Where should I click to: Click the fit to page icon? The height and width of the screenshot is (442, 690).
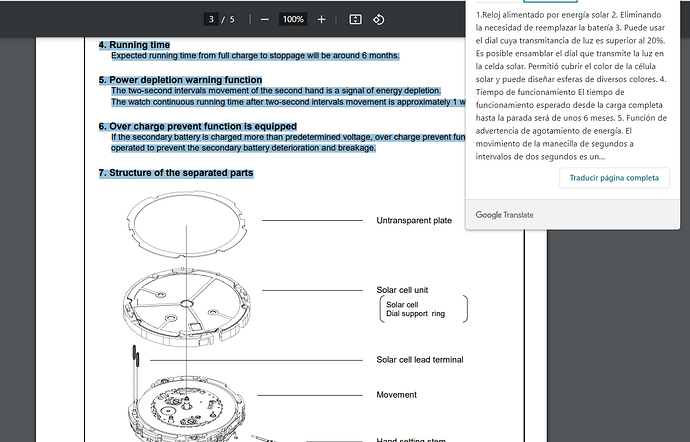click(355, 19)
